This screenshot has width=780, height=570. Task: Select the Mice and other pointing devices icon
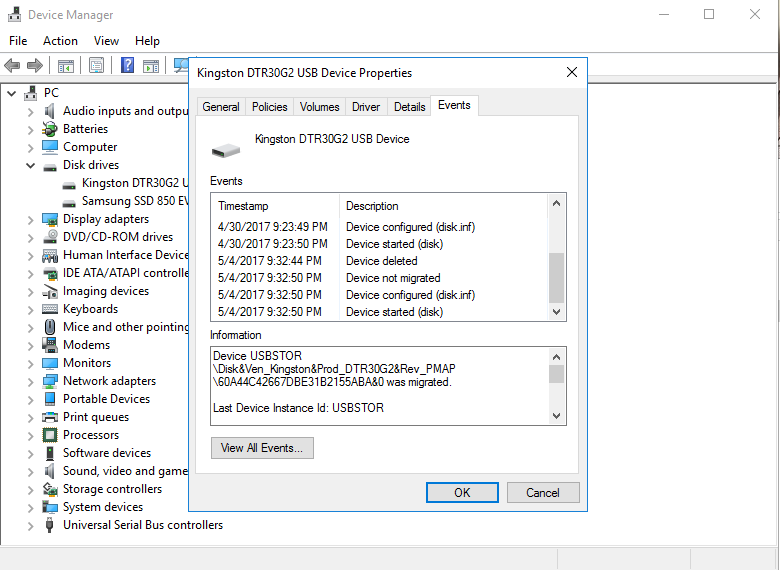pos(50,327)
